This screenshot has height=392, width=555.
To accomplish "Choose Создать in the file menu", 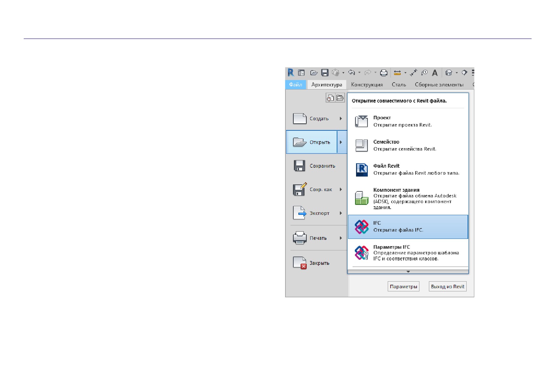I will [317, 119].
